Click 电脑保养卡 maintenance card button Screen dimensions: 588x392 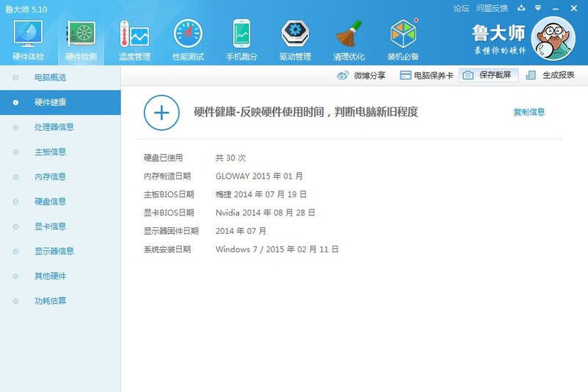(x=426, y=76)
